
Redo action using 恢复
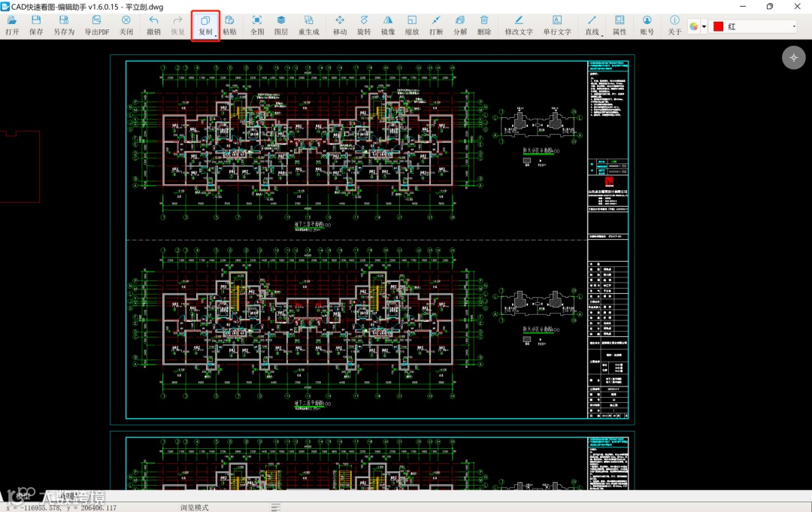177,26
